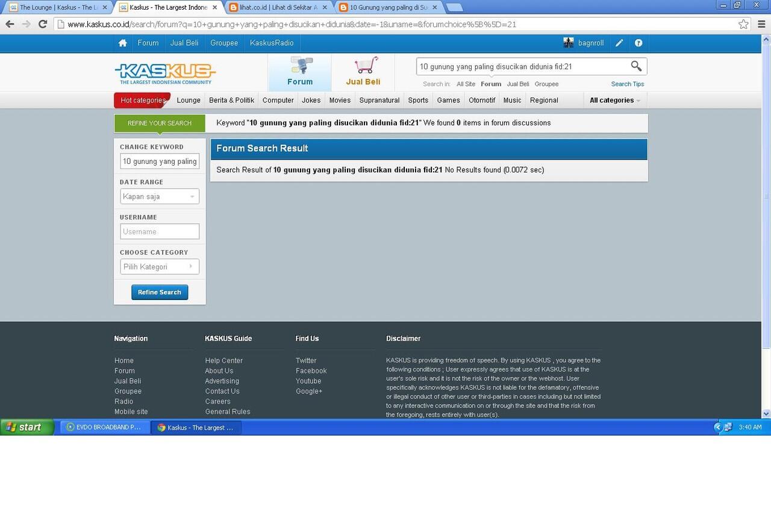Open Help Center footer link

(x=223, y=361)
